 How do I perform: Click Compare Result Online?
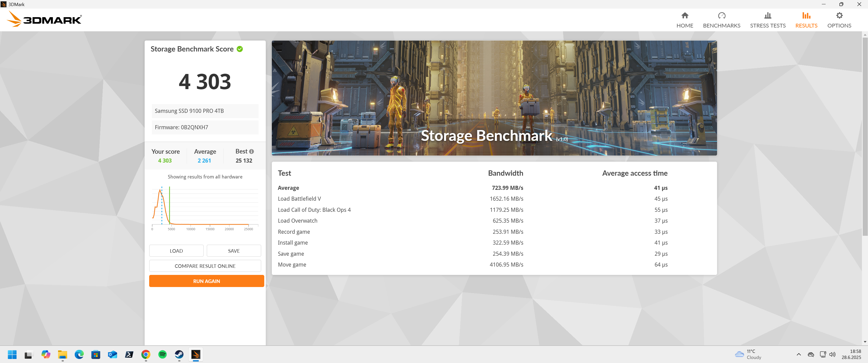pyautogui.click(x=205, y=266)
